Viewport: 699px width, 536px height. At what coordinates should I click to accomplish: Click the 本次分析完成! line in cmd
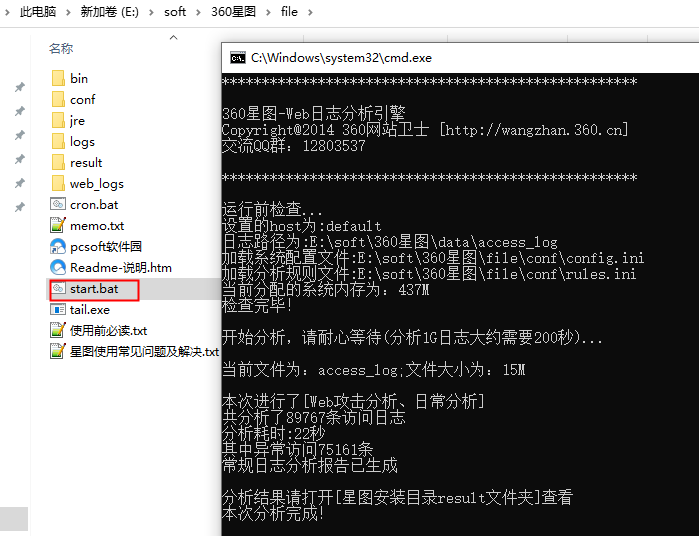click(x=272, y=514)
